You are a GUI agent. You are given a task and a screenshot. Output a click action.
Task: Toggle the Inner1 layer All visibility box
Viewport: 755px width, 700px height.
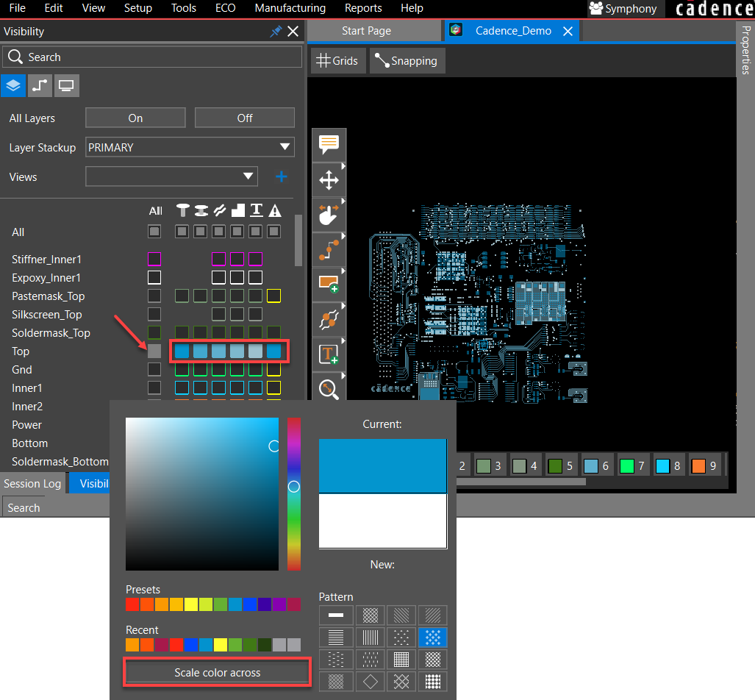click(154, 387)
